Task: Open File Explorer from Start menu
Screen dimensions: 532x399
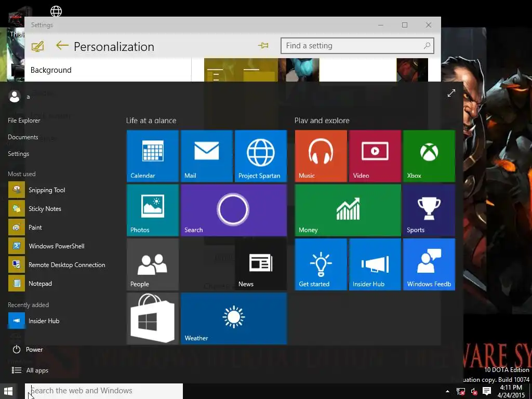Action: [24, 121]
